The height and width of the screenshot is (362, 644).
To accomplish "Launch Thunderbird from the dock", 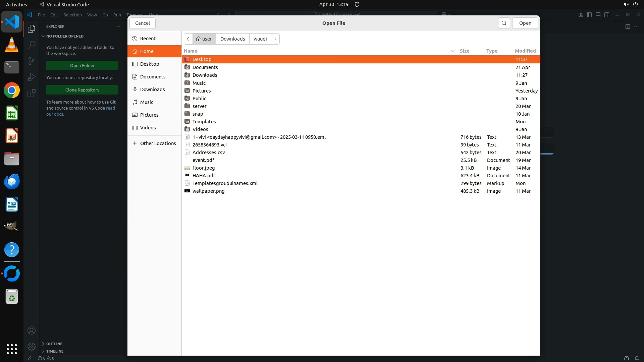I will [x=12, y=182].
